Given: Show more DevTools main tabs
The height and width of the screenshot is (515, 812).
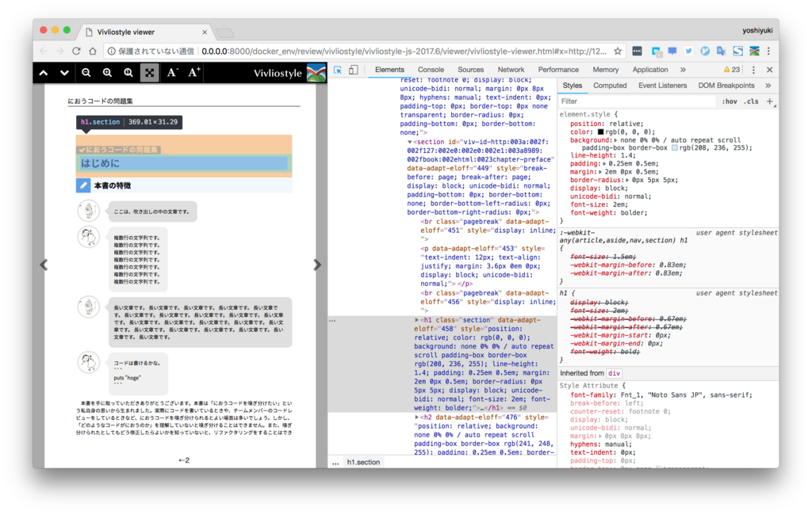Looking at the screenshot, I should click(683, 70).
